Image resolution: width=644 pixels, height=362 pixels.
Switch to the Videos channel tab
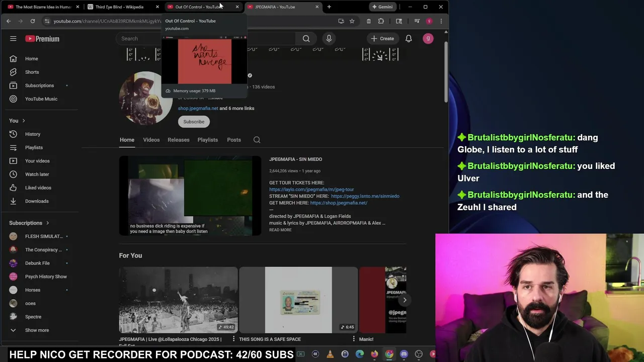151,140
